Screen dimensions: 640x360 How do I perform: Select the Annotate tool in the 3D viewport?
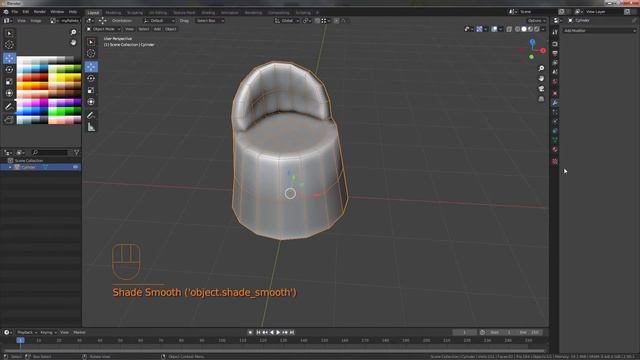coord(91,116)
